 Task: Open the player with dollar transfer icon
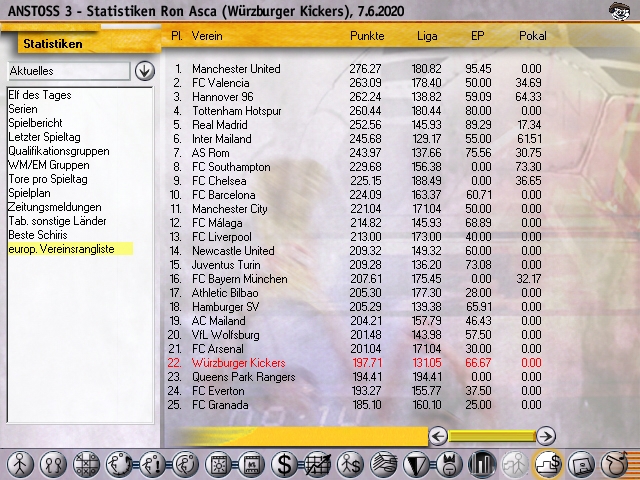pyautogui.click(x=350, y=464)
